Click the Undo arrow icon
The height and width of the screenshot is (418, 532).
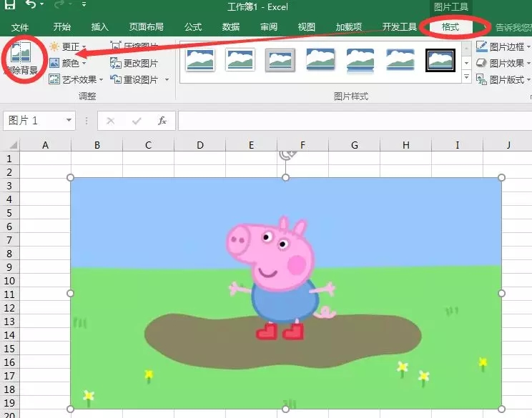pyautogui.click(x=30, y=6)
